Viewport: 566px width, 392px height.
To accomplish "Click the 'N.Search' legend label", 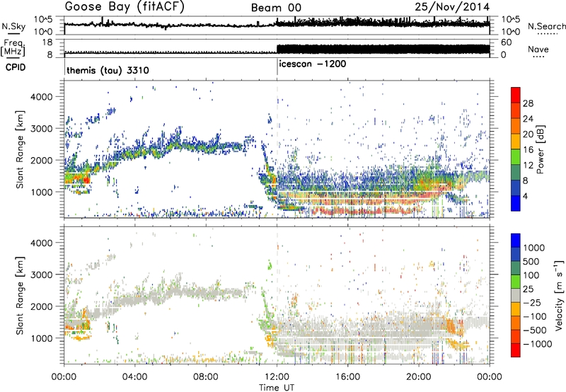I will pos(546,26).
